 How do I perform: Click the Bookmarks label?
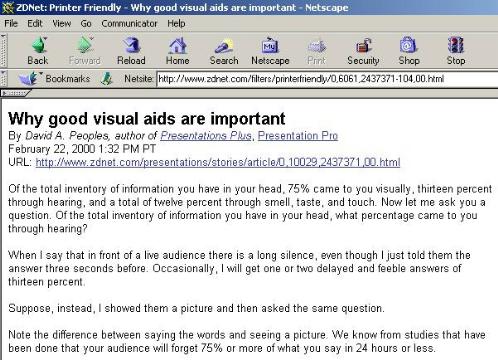click(x=68, y=79)
